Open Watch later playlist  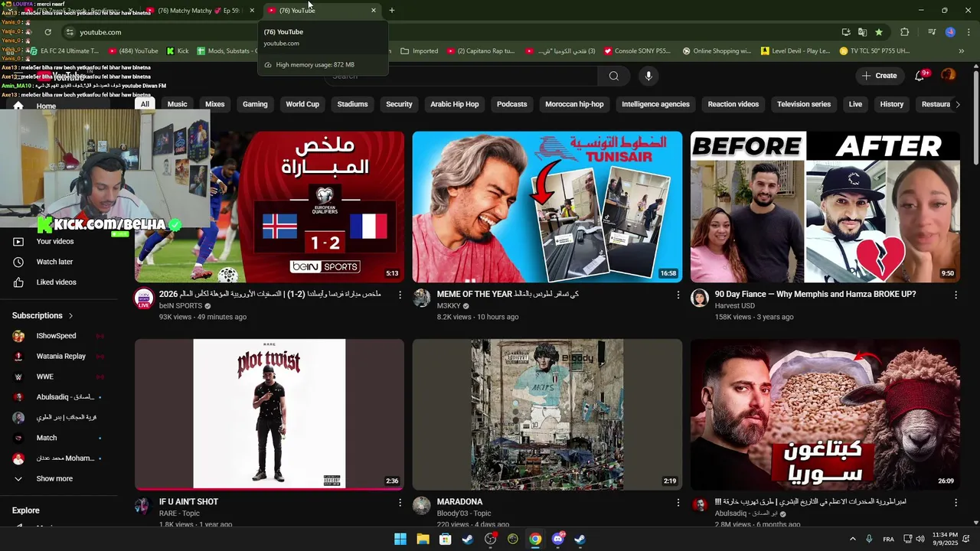tap(55, 262)
